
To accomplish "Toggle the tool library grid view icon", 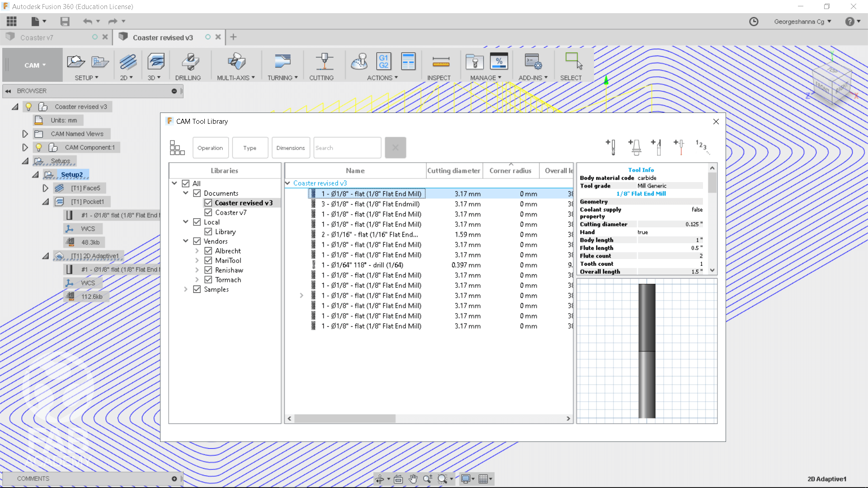I will point(177,147).
